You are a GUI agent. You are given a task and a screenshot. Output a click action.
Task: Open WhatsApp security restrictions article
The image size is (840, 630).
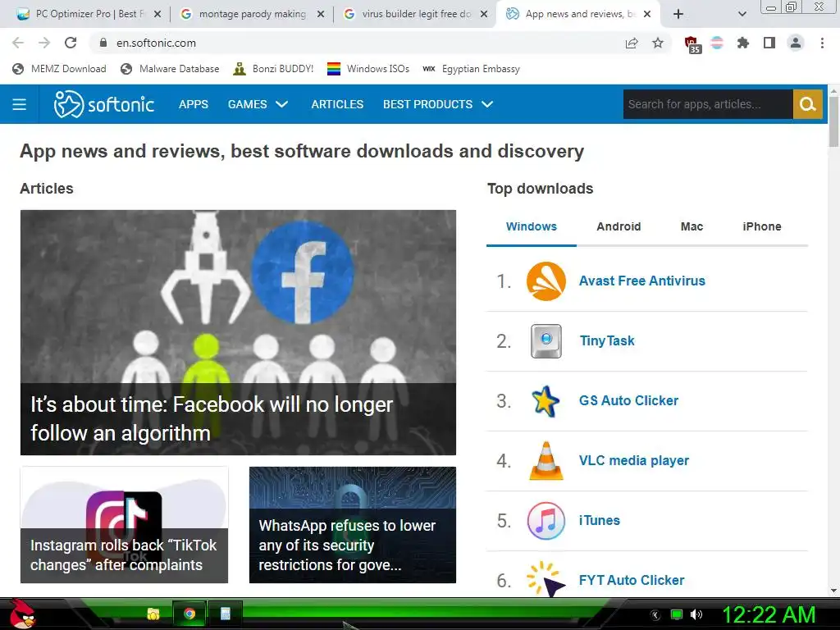353,524
